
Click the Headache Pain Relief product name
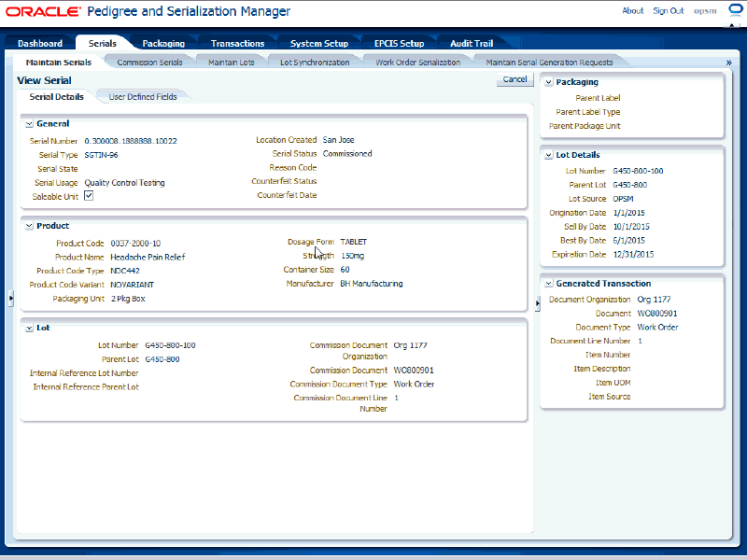tap(148, 258)
